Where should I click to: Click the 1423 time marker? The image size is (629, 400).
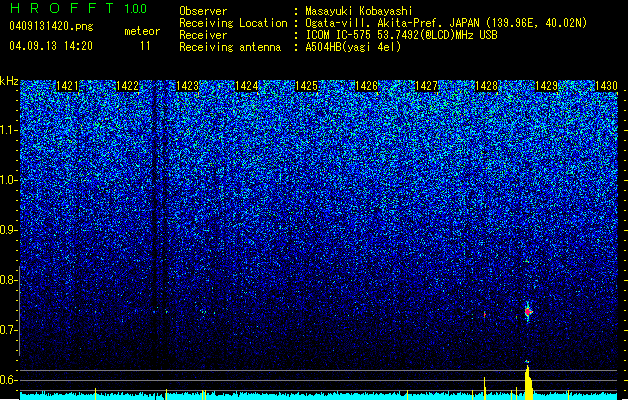pos(187,86)
